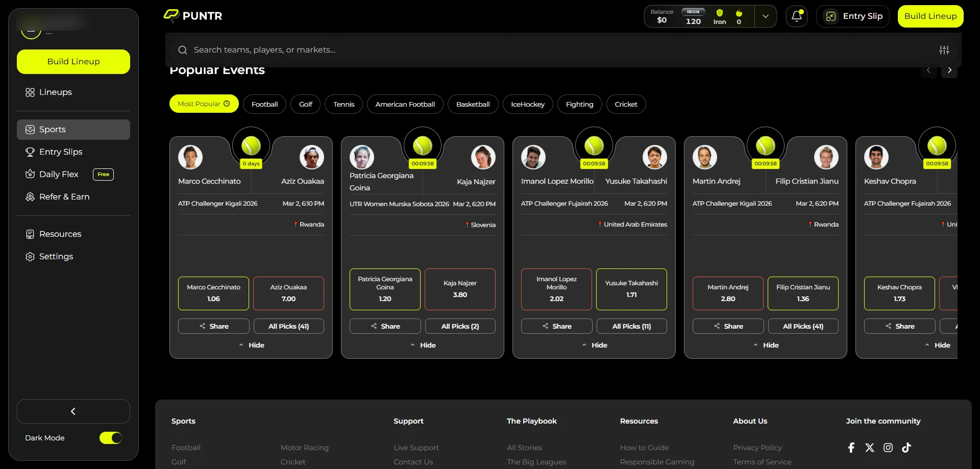The image size is (980, 469).
Task: Toggle the Dark Mode switch
Action: pos(111,438)
